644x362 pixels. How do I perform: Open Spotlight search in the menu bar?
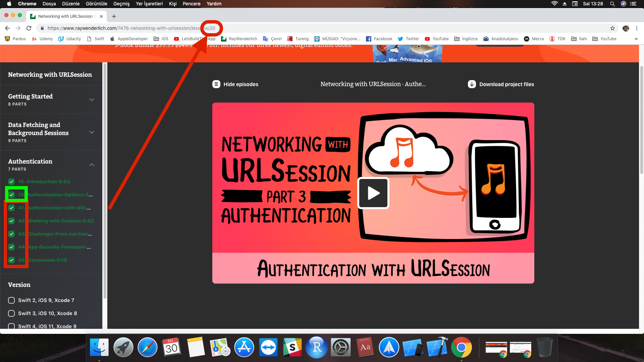click(x=612, y=4)
